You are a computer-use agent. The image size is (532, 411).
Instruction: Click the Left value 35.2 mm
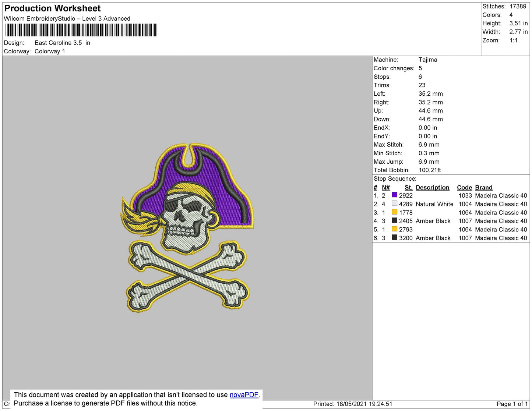point(431,93)
